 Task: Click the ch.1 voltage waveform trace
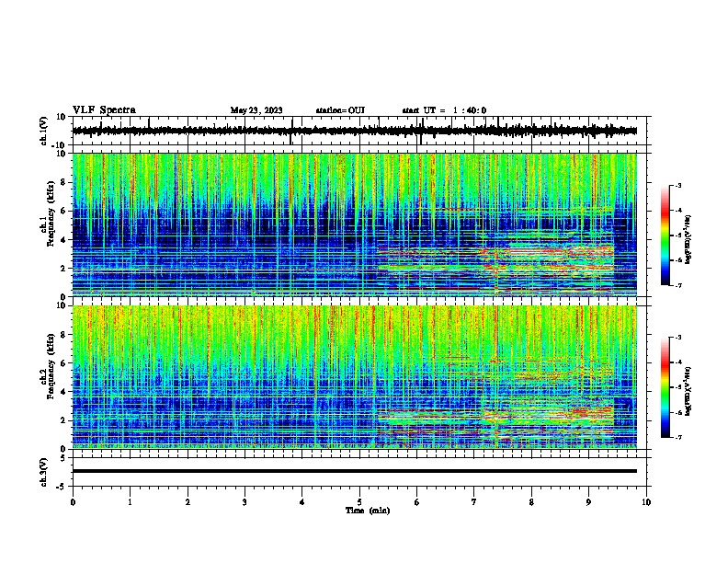point(355,131)
